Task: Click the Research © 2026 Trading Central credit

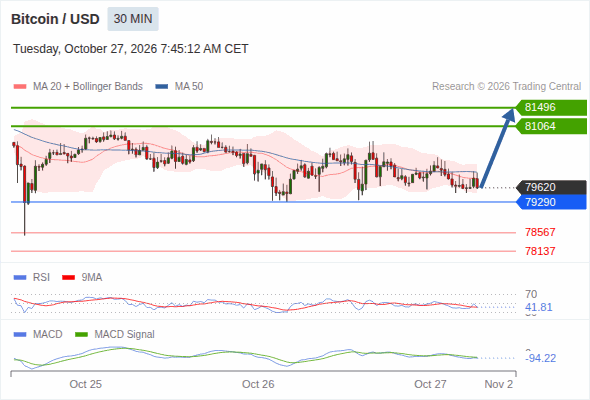Action: coord(506,87)
